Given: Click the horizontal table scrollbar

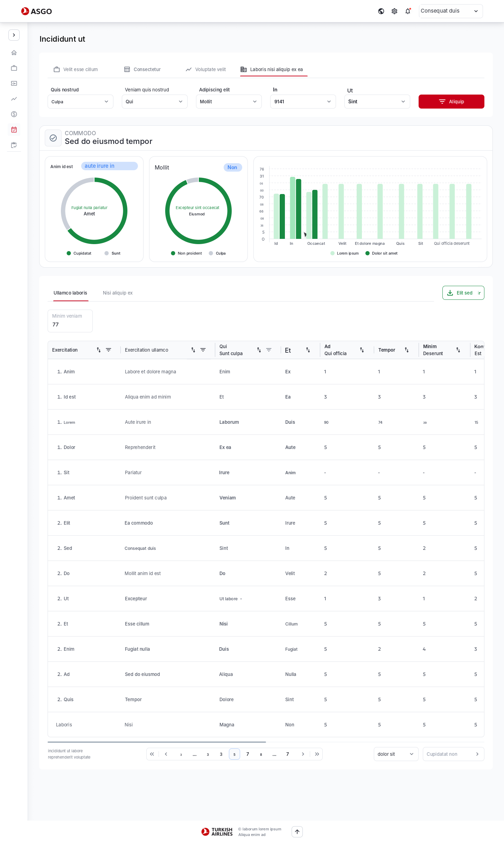Looking at the screenshot, I should pos(157,742).
